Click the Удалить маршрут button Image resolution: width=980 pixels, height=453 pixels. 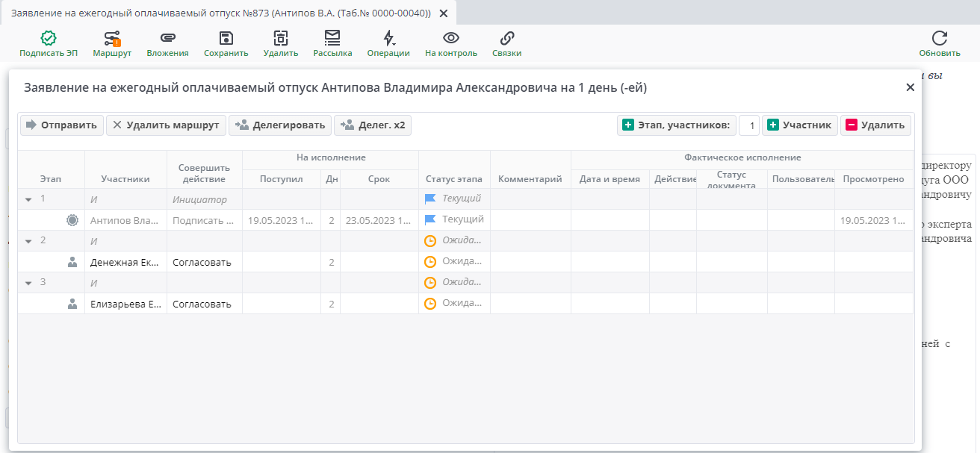tap(166, 125)
